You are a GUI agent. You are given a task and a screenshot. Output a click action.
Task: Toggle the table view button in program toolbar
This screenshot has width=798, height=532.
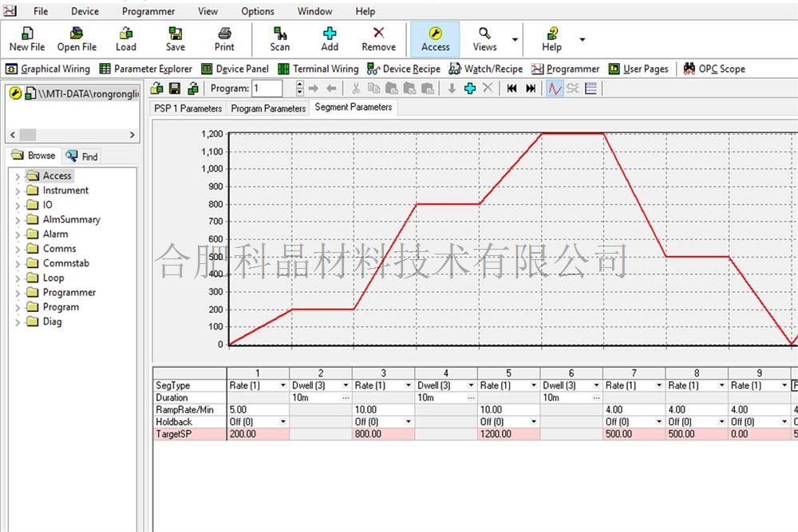[x=591, y=89]
